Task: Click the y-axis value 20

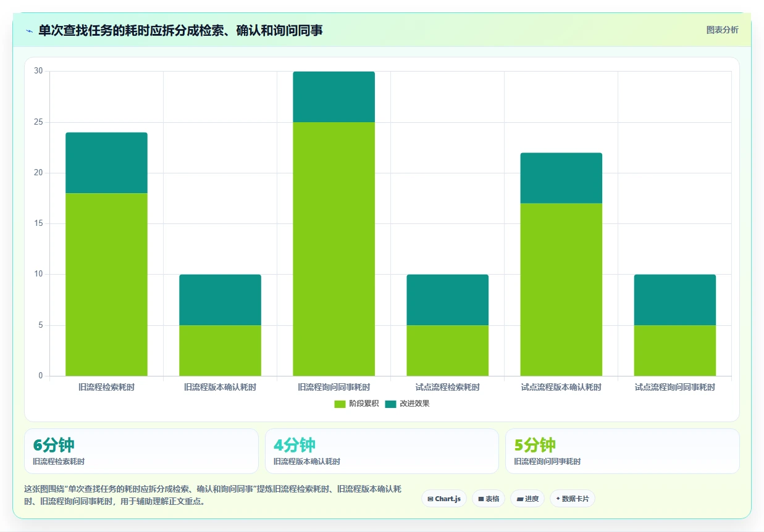Action: (38, 173)
